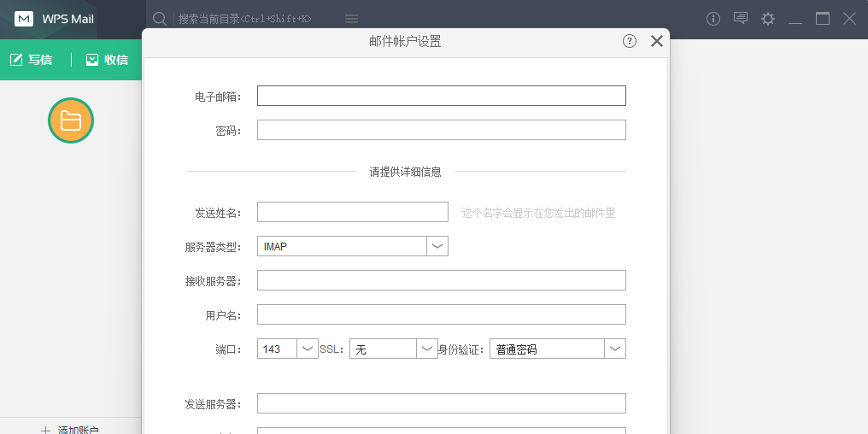Open the feedback chat bubble icon
Viewport: 868px width, 434px height.
(x=741, y=18)
